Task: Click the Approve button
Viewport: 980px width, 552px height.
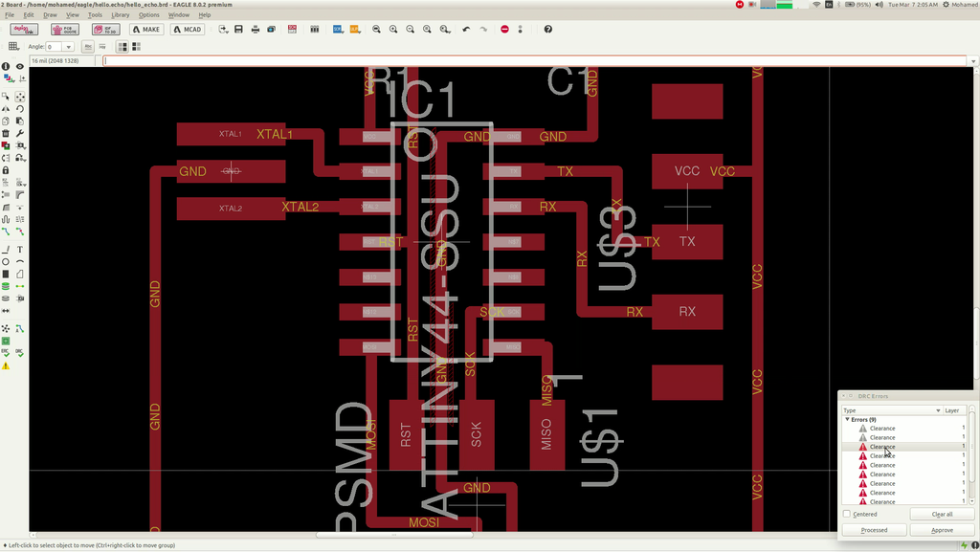Action: (942, 530)
